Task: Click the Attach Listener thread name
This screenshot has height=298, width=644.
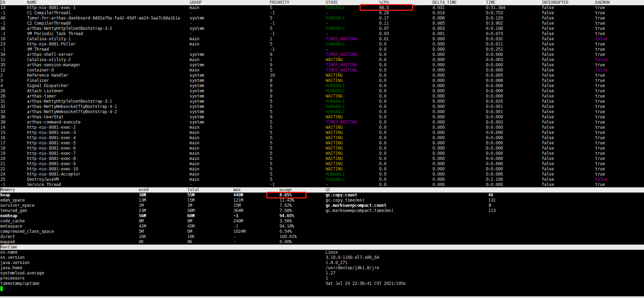Action: (x=45, y=91)
